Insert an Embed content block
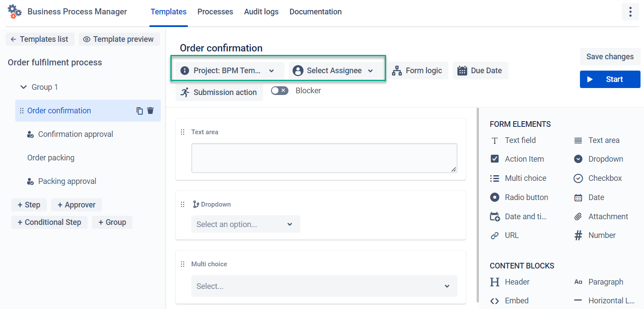This screenshot has height=309, width=644. [x=509, y=301]
